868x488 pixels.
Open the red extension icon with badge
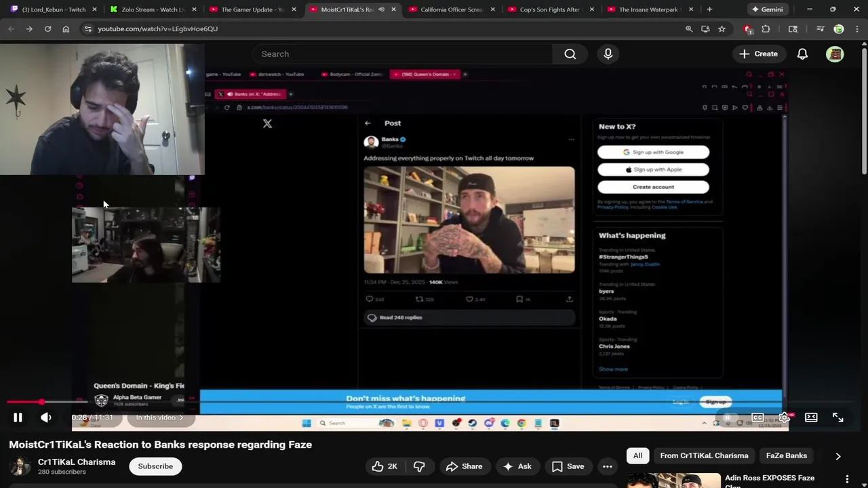[x=747, y=29]
